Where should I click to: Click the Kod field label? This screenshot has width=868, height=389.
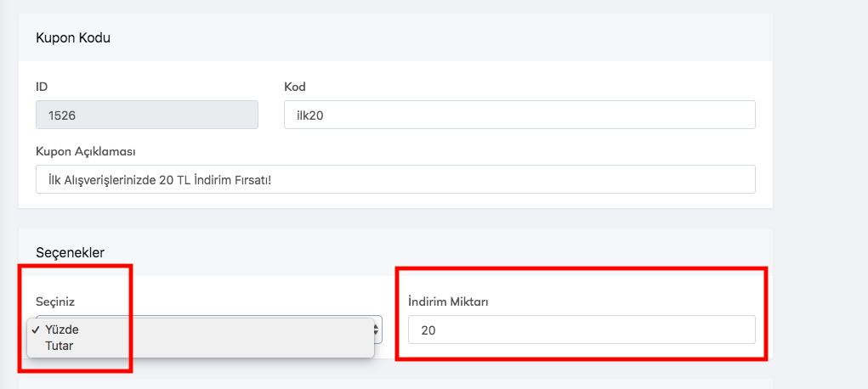click(294, 87)
